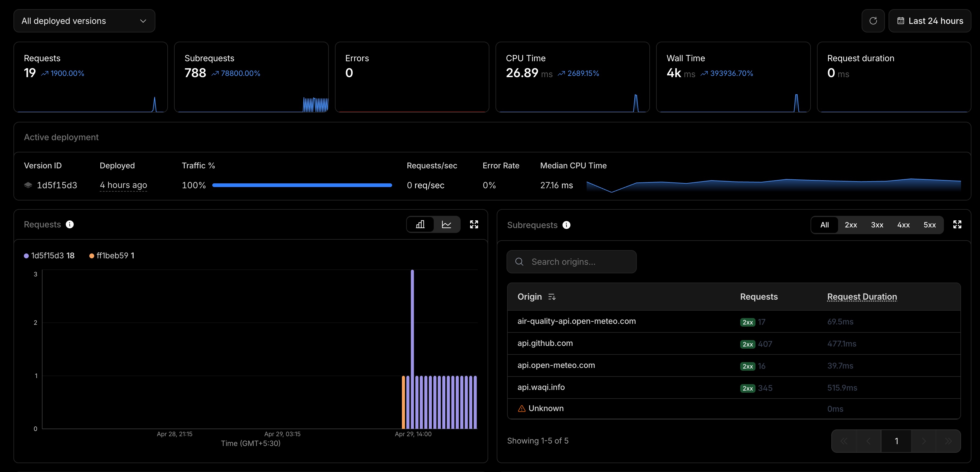Image resolution: width=980 pixels, height=472 pixels.
Task: Click the Search origins input field
Action: 571,262
